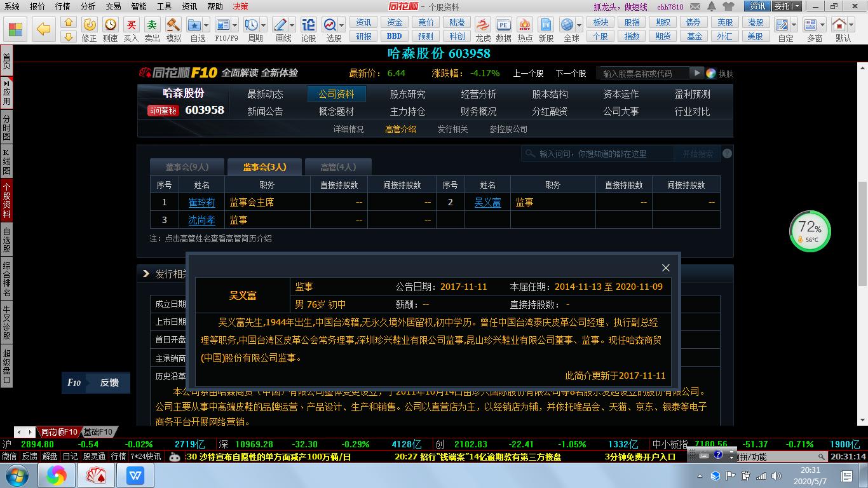Screen dimensions: 868x488
Task: Click the red 买入 buy icon
Action: (x=132, y=25)
